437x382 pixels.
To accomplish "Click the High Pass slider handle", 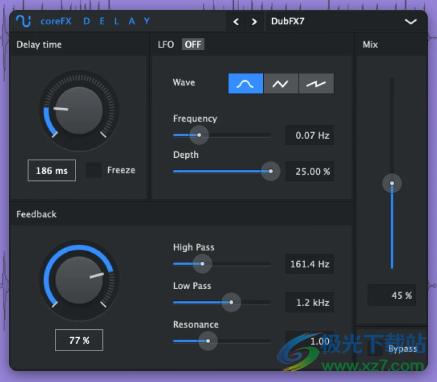I will [x=202, y=264].
